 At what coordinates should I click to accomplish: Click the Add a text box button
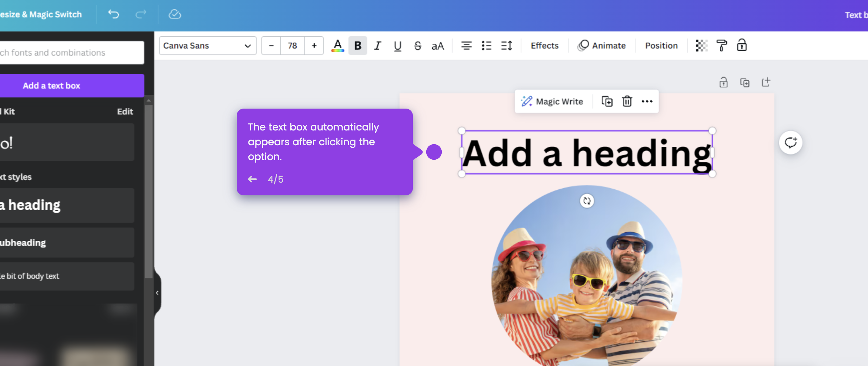pyautogui.click(x=51, y=85)
